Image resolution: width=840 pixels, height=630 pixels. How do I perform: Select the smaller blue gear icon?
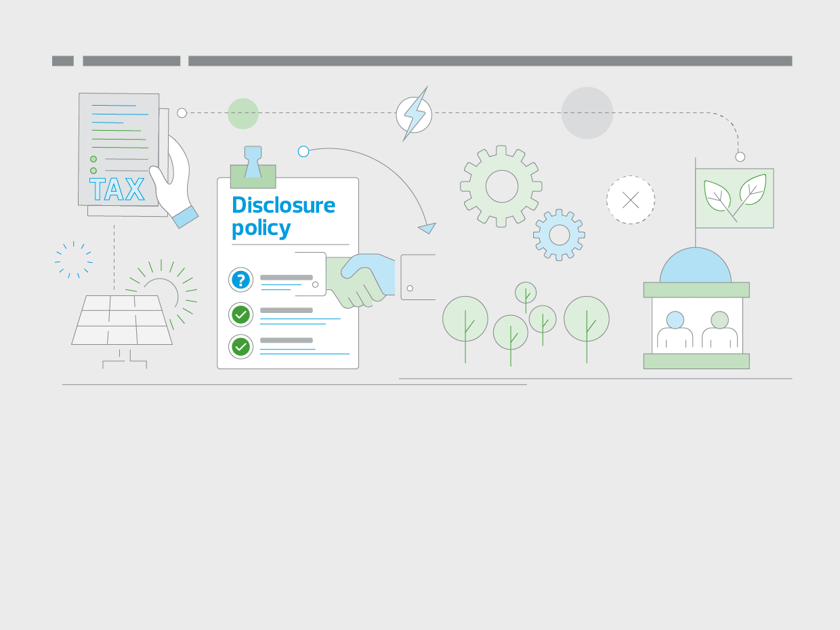[560, 236]
